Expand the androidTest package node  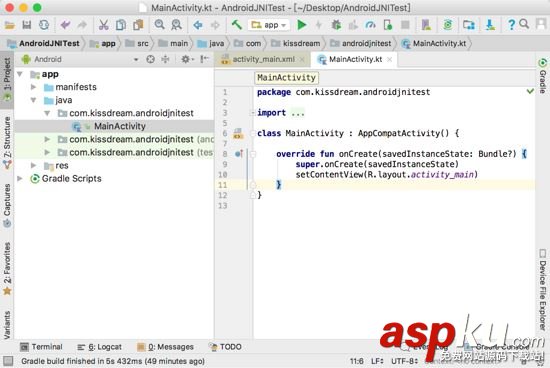pos(47,139)
